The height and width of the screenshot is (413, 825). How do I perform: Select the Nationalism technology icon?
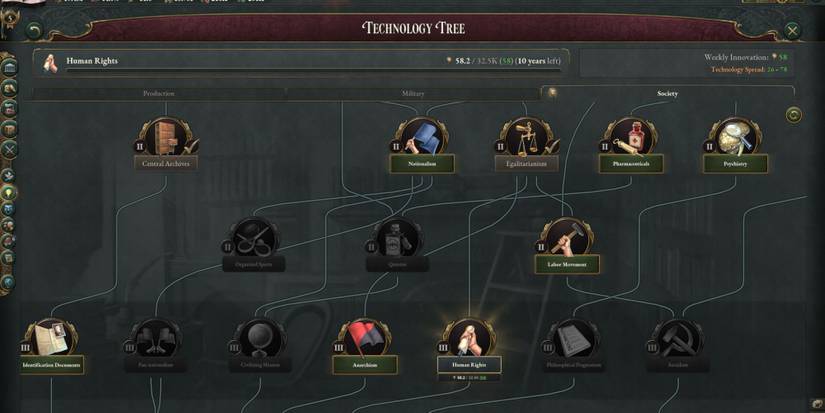[x=422, y=138]
